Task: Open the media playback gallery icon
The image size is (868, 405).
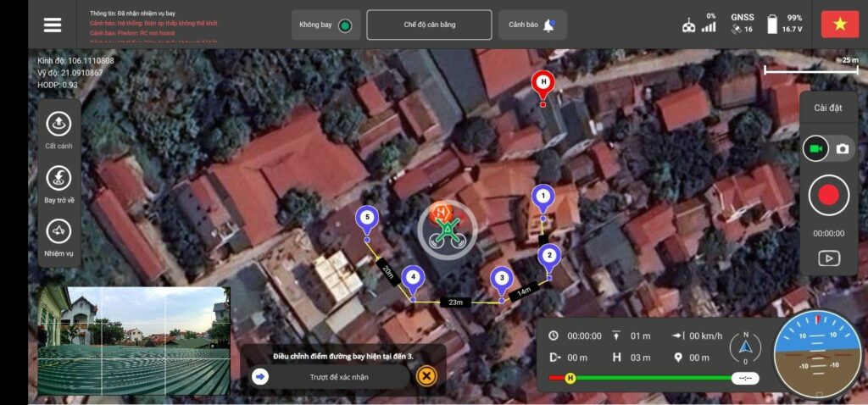Action: pos(829,258)
